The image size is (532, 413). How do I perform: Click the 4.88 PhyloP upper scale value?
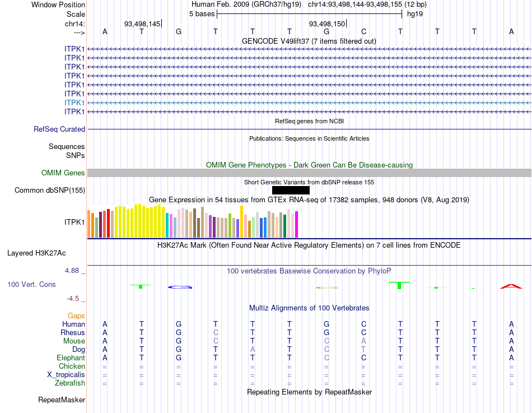pyautogui.click(x=72, y=271)
